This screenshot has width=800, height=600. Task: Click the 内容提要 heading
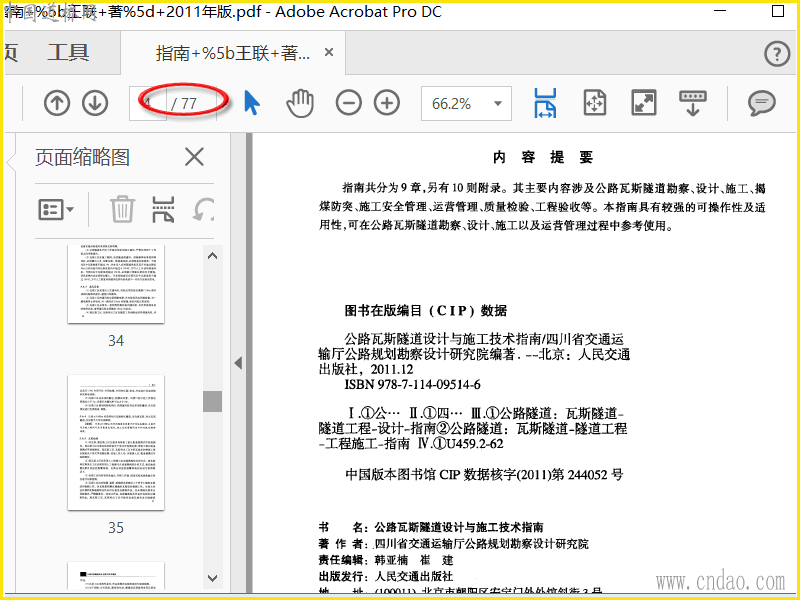pos(543,157)
